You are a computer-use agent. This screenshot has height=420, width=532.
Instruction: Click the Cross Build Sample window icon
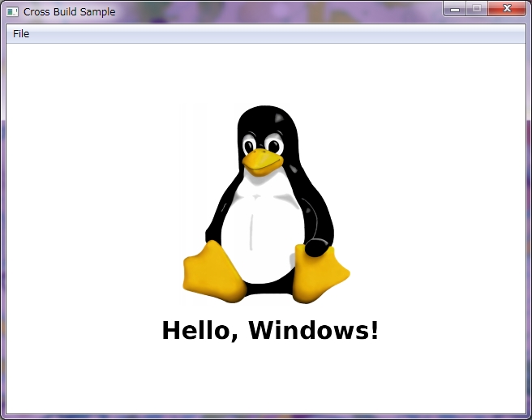point(12,12)
